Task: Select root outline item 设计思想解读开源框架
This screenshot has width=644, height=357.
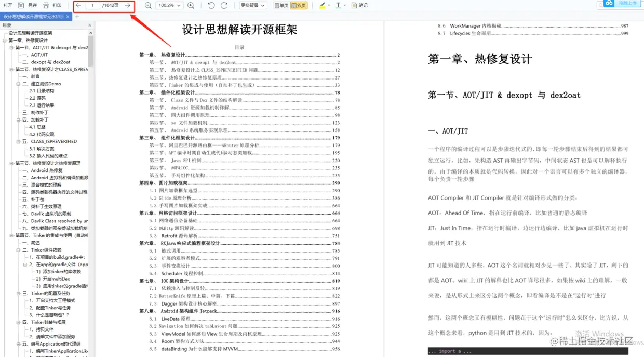Action: tap(30, 33)
